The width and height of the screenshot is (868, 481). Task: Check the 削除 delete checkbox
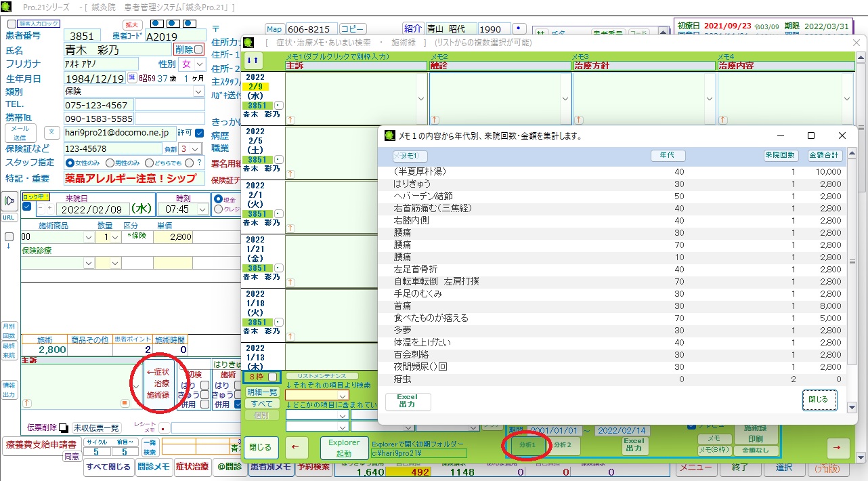point(198,49)
